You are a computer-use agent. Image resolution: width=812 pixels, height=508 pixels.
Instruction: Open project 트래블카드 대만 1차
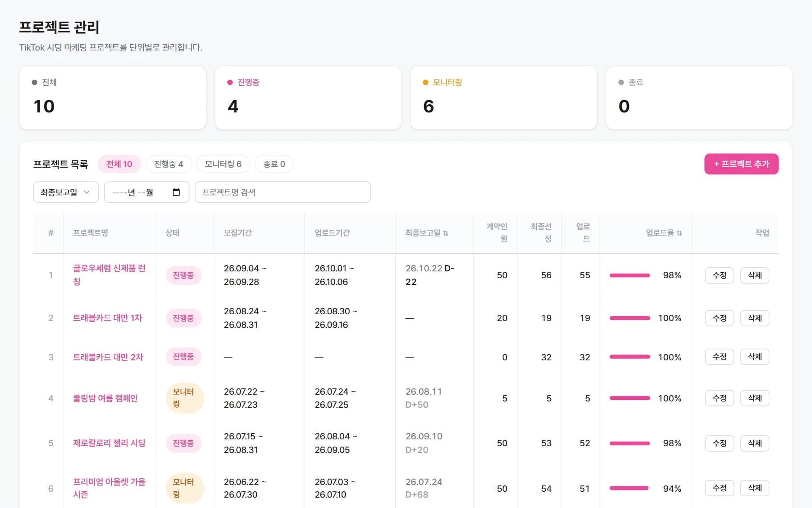click(x=107, y=318)
